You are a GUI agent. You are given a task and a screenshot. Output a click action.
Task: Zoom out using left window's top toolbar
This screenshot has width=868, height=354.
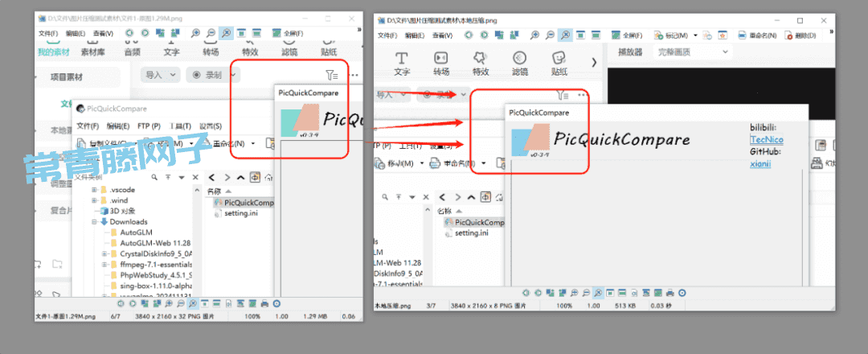(211, 33)
